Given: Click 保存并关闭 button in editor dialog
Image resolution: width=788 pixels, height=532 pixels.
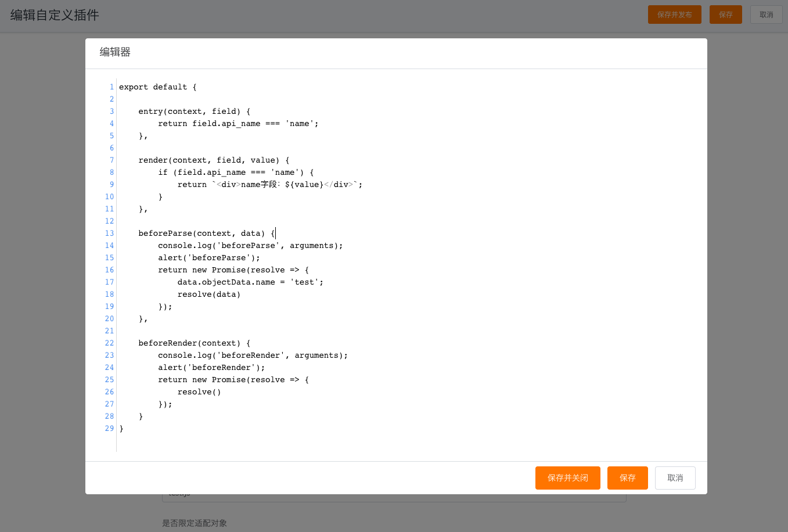Looking at the screenshot, I should [x=567, y=478].
